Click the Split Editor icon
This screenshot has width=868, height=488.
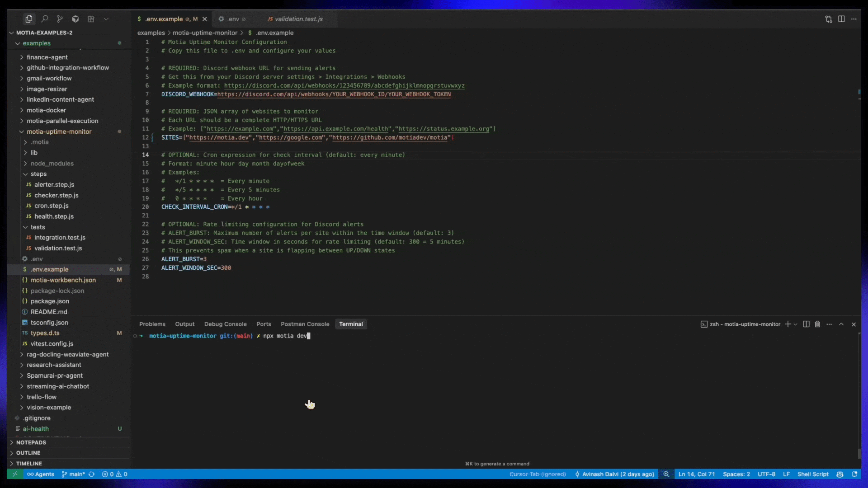pos(841,19)
